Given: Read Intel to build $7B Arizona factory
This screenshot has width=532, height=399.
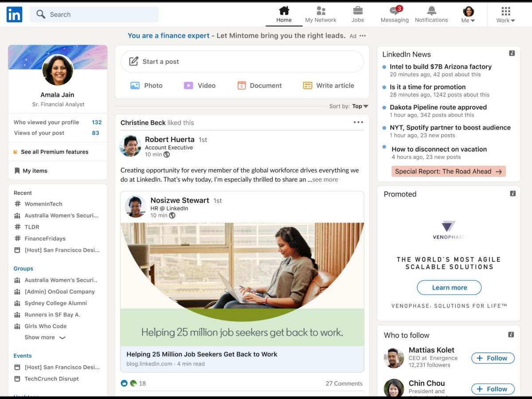Looking at the screenshot, I should [441, 67].
